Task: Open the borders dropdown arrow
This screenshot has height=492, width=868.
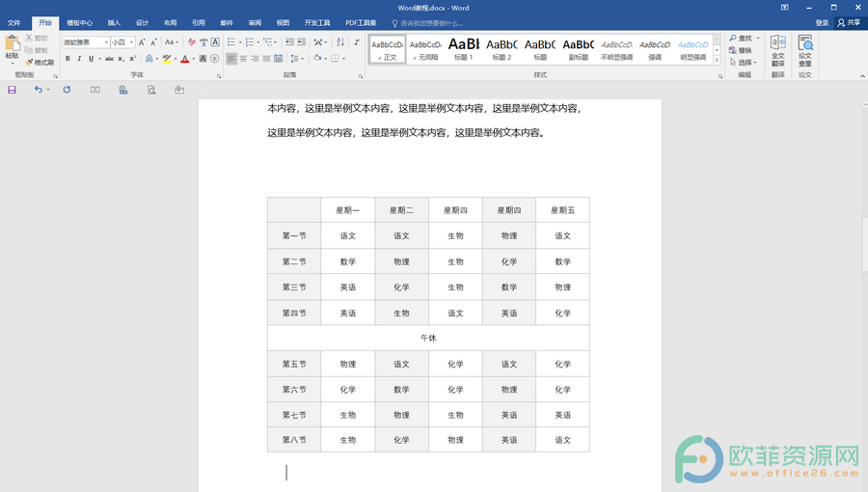Action: pyautogui.click(x=343, y=58)
